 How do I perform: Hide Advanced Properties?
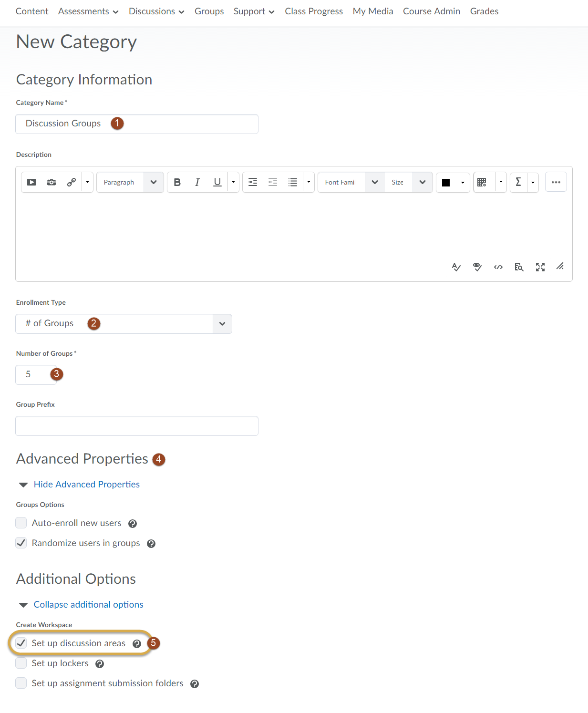tap(86, 484)
